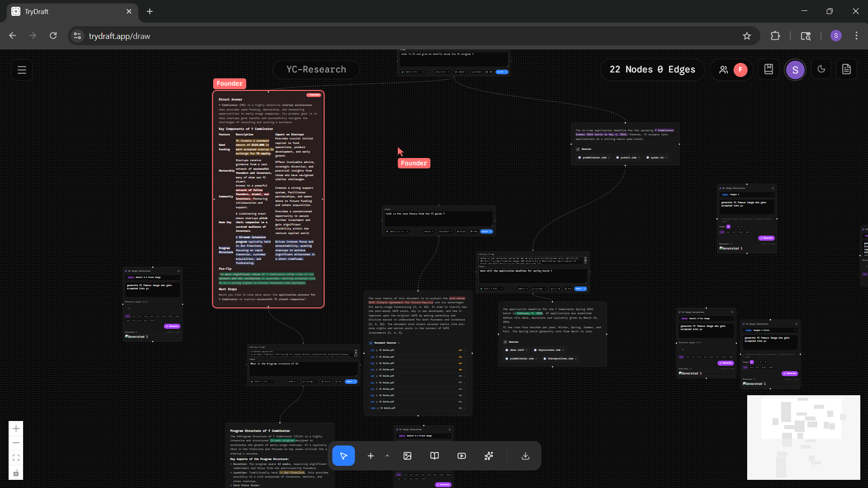This screenshot has height=488, width=868.
Task: Click reference prompt scrollbar in spring batch node
Action: tap(585, 260)
